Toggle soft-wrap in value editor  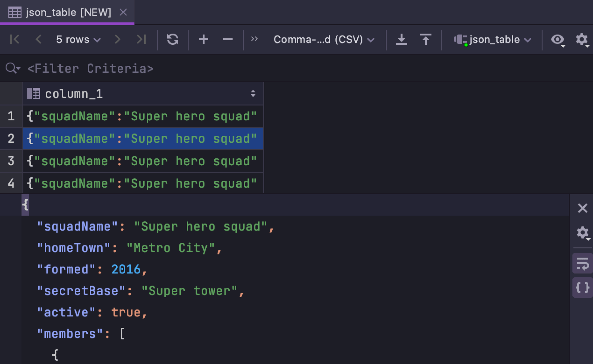(x=582, y=264)
